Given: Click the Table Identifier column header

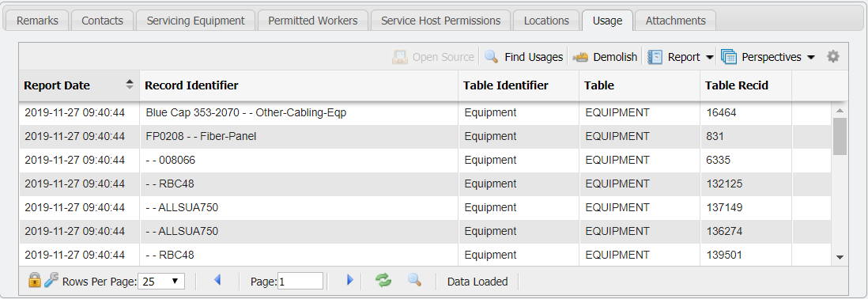Looking at the screenshot, I should click(519, 85).
